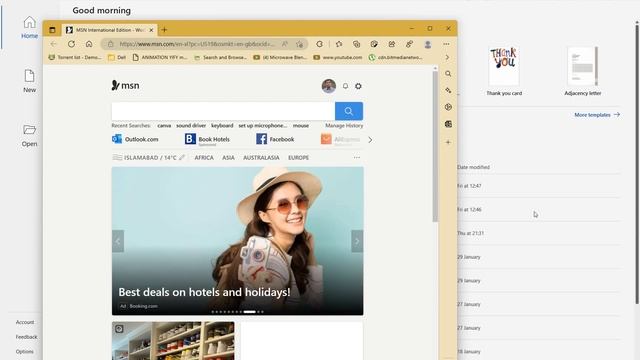Click New in Word's left sidebar
Screen dimensions: 640x360
(x=29, y=81)
